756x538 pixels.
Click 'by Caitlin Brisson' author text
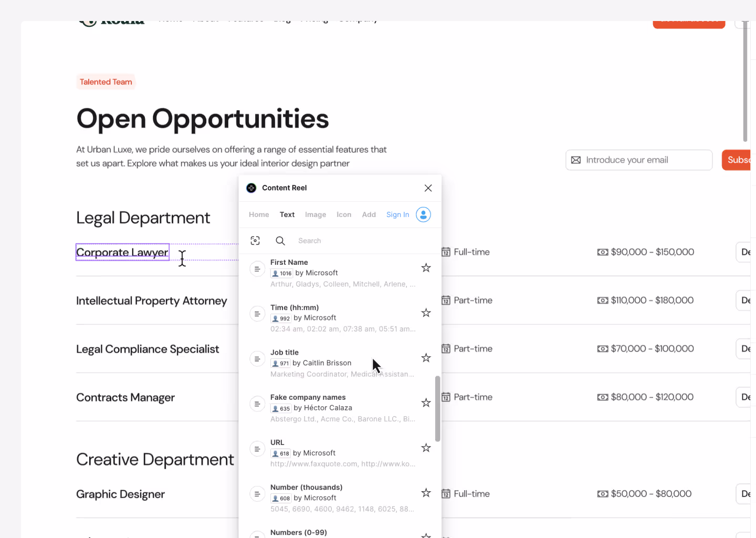pyautogui.click(x=322, y=363)
